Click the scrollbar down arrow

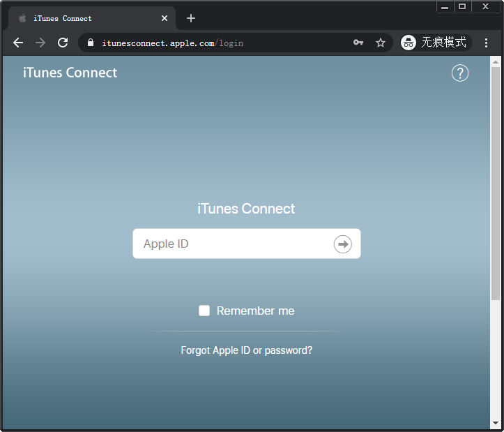(496, 424)
